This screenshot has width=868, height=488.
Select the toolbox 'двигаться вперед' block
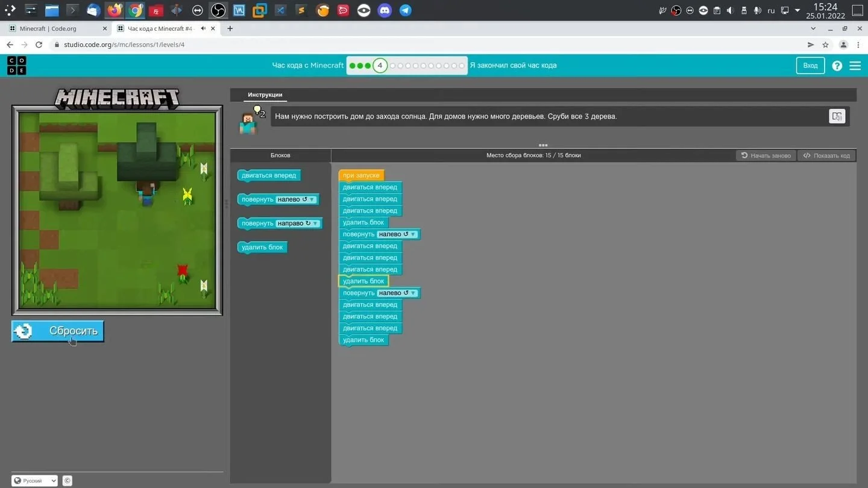coord(269,175)
